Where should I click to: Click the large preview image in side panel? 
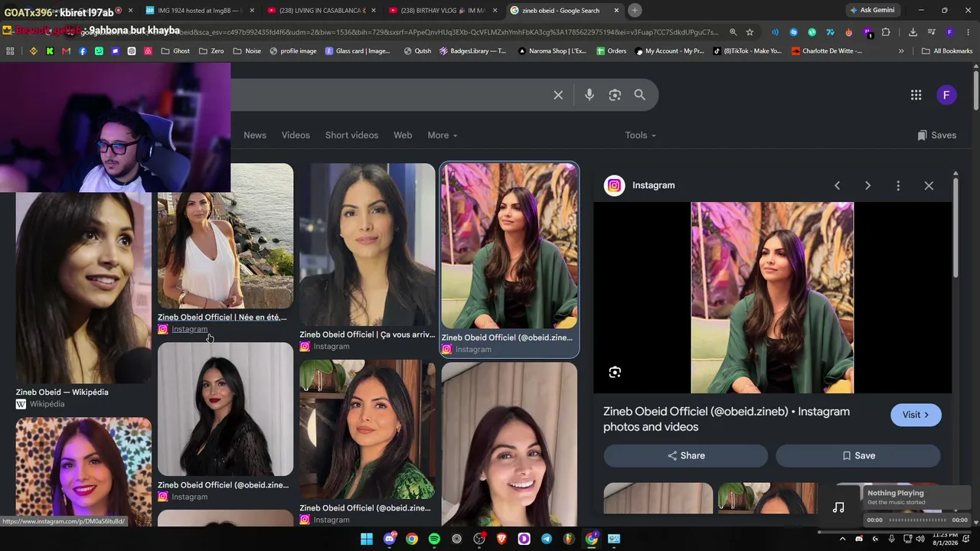point(773,298)
